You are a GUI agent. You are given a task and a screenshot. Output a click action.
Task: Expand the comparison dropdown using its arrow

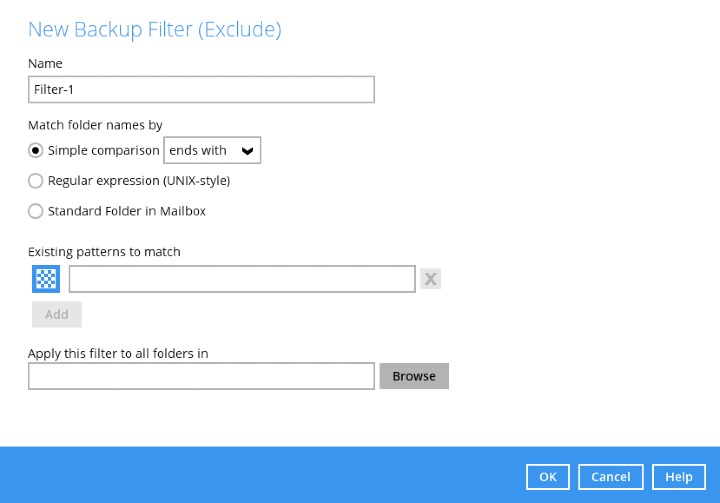pos(248,151)
